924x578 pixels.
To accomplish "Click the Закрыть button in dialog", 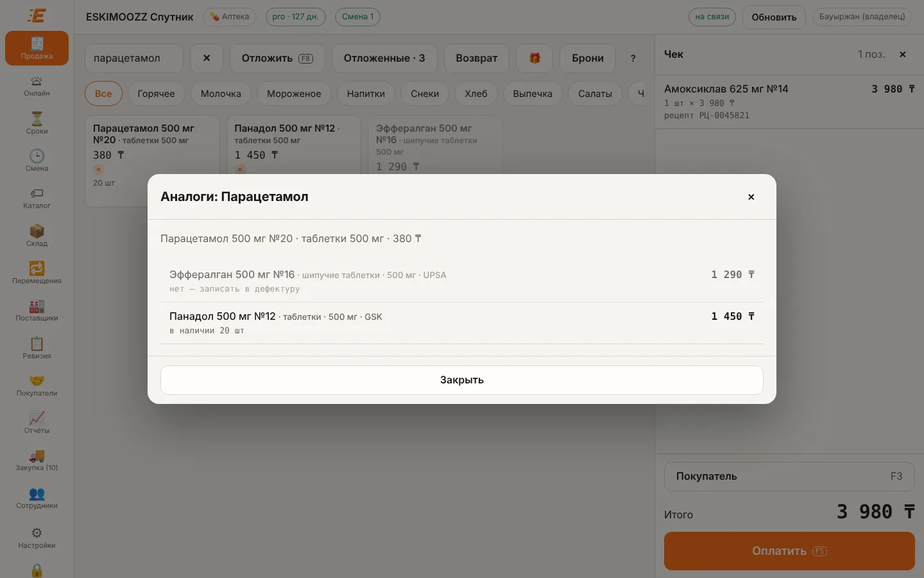I will (462, 380).
